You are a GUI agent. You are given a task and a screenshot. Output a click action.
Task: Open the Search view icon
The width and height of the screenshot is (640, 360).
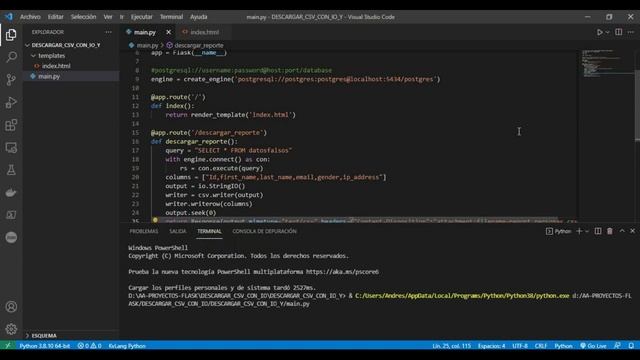(x=11, y=57)
